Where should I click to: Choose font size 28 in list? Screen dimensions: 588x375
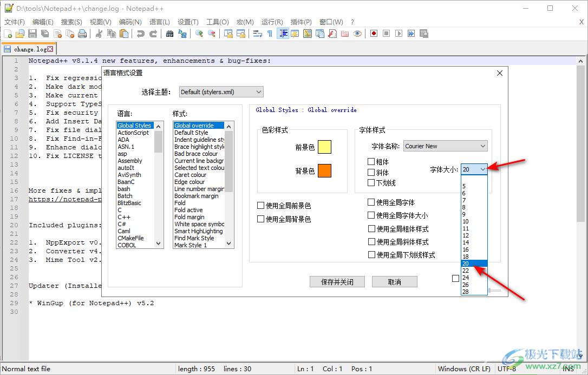coord(474,292)
